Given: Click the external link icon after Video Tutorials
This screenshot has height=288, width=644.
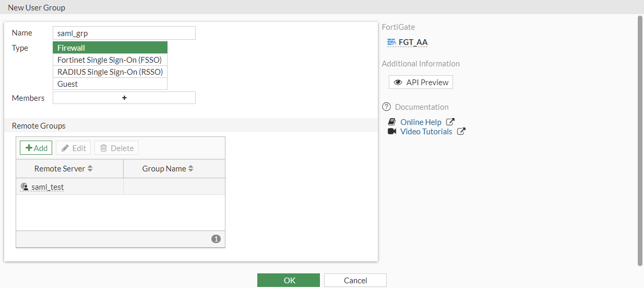Looking at the screenshot, I should (x=461, y=132).
